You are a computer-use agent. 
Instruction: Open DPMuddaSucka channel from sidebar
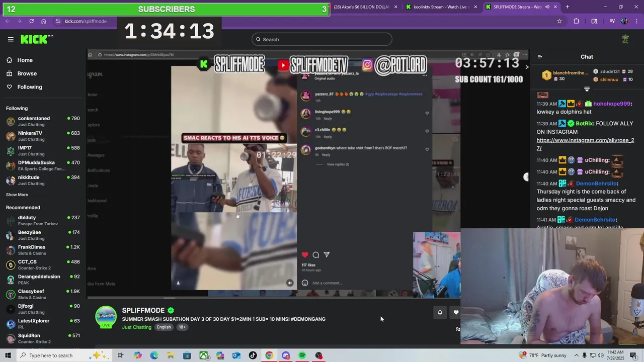coord(43,165)
